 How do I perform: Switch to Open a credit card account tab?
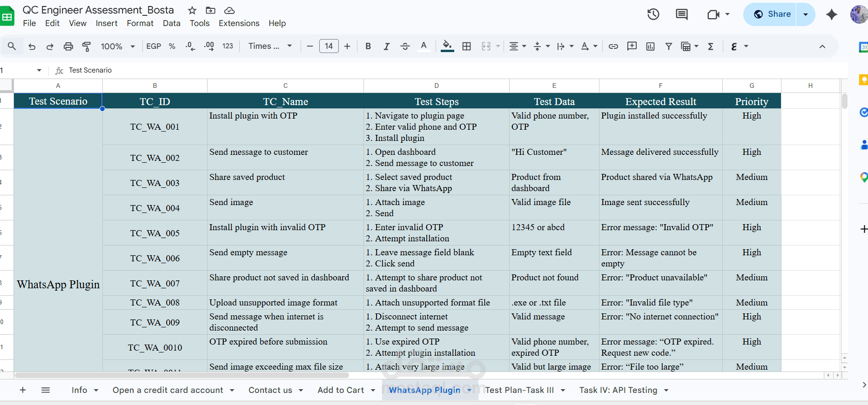pos(168,390)
